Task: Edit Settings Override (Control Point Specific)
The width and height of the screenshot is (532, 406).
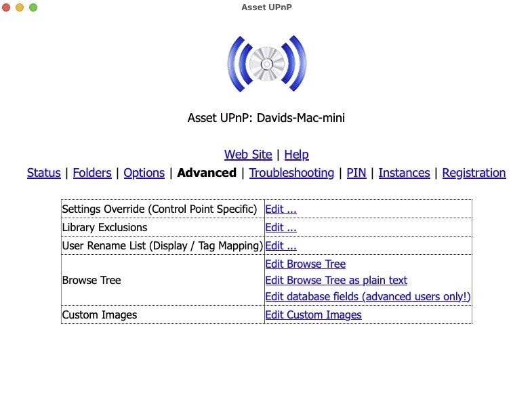Action: 281,209
